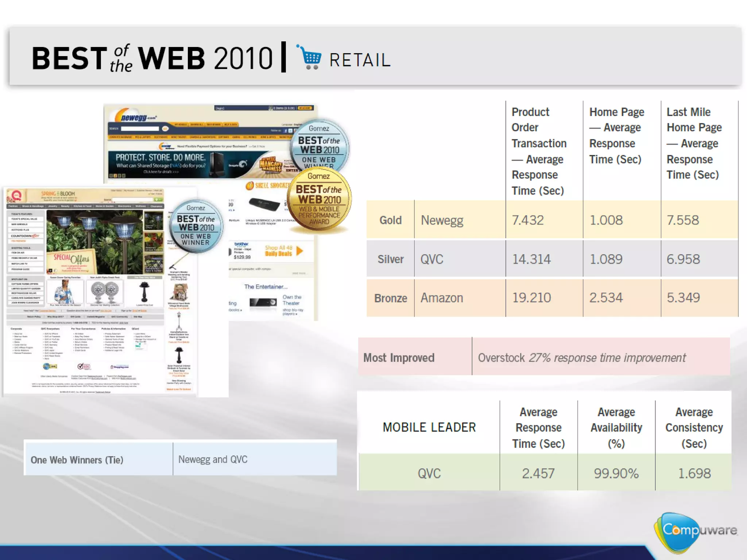Click the orange Shop All 48 Daily Deals arrow
This screenshot has height=560, width=747.
click(x=299, y=251)
